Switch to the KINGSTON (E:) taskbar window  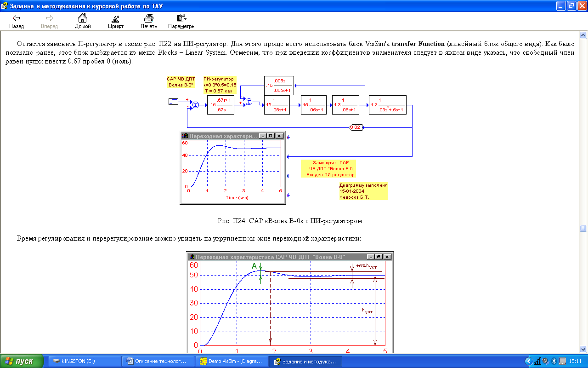point(84,362)
